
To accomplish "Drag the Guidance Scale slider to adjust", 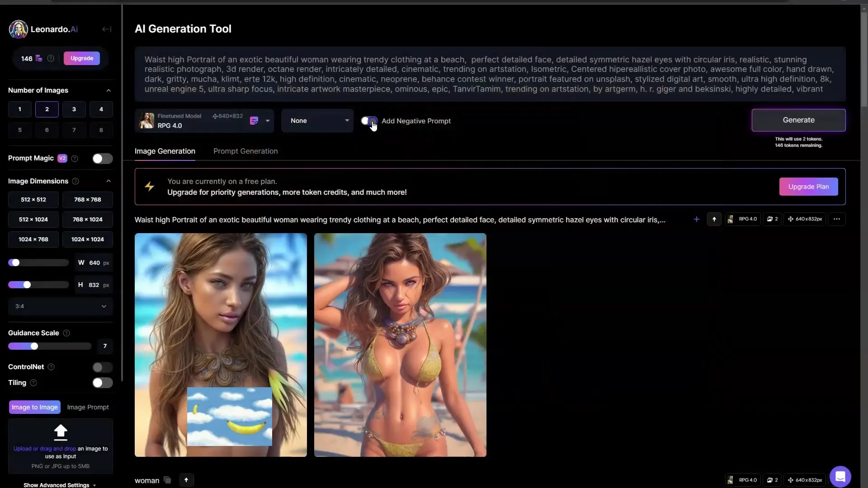I will (x=34, y=346).
